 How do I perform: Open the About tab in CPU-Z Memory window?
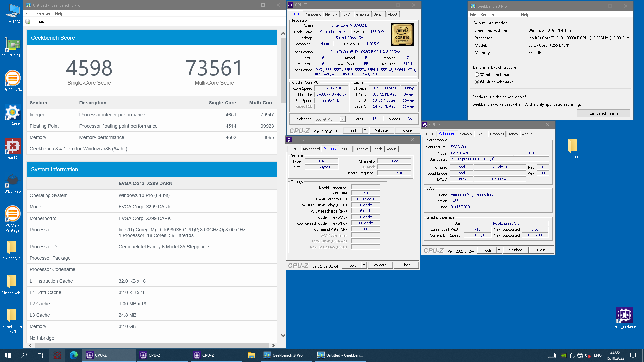[x=391, y=149]
